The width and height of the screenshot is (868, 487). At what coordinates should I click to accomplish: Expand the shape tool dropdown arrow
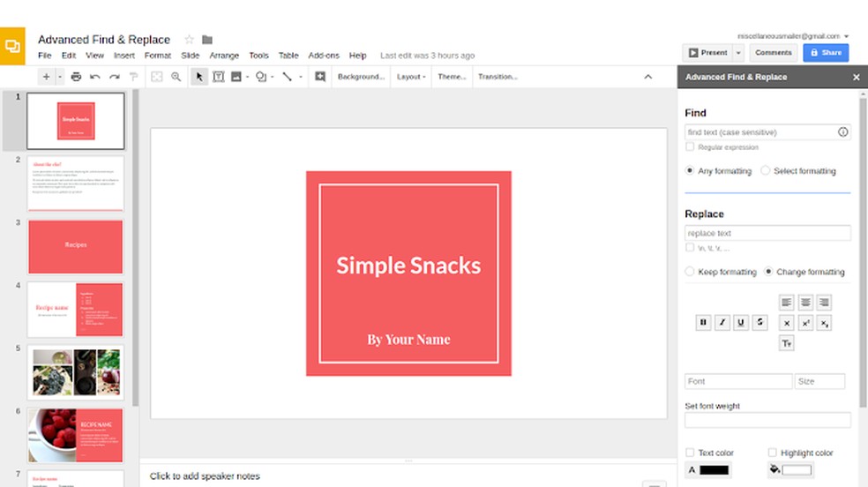tap(273, 77)
